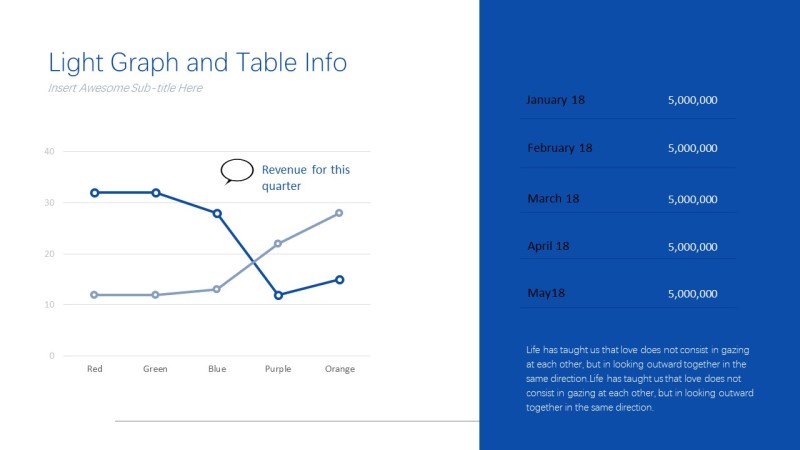The image size is (800, 450).
Task: Select the 'Purple' x-axis label
Action: tap(278, 369)
